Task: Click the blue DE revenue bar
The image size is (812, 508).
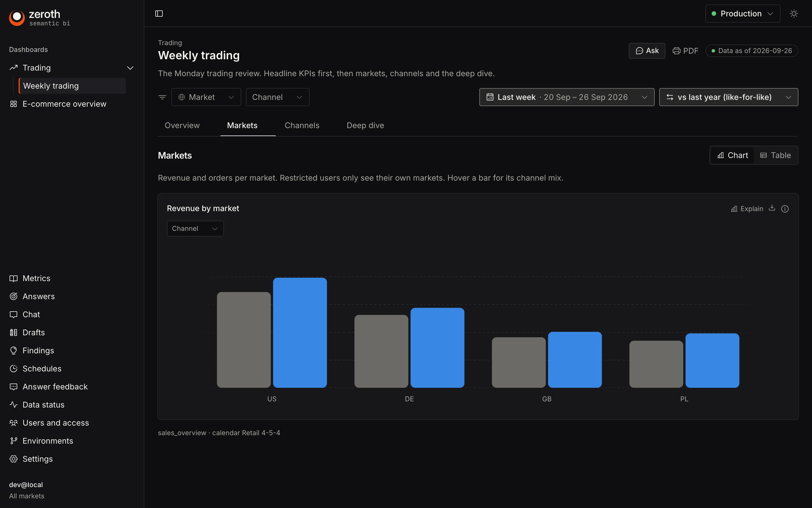Action: click(438, 348)
